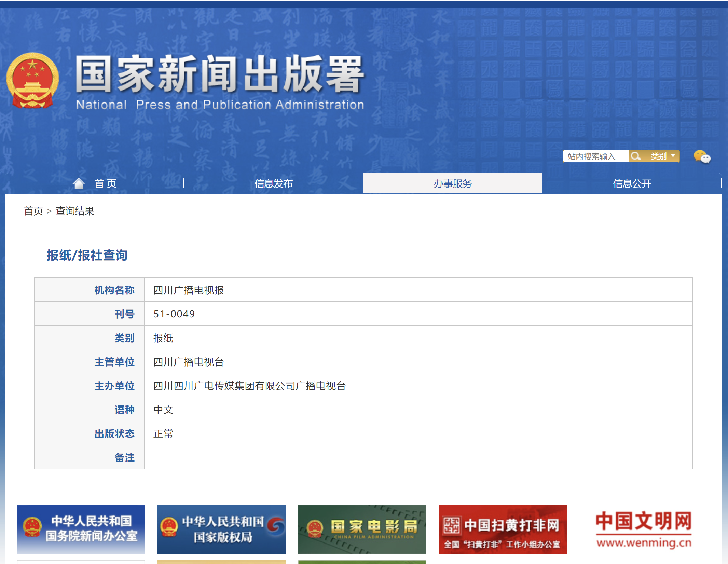Screen dimensions: 728x564
Task: Click the icon in 中国扫黄打非网 banner
Action: point(452,525)
